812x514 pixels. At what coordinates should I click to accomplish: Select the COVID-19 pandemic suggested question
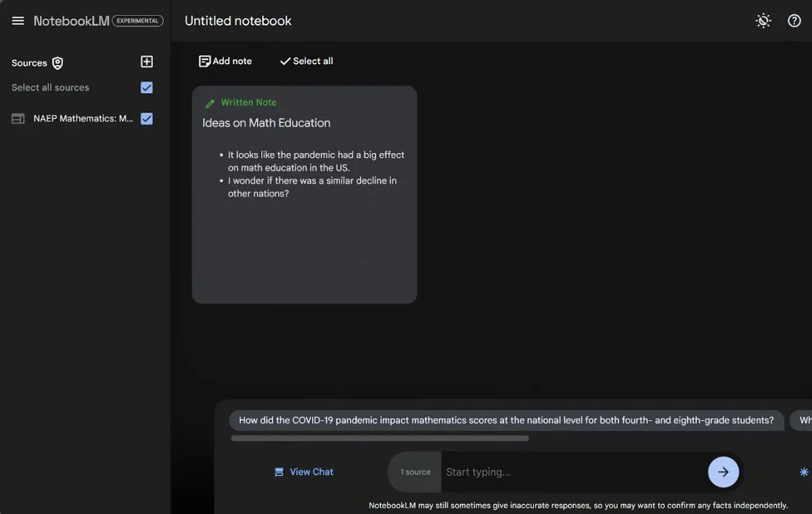(505, 421)
